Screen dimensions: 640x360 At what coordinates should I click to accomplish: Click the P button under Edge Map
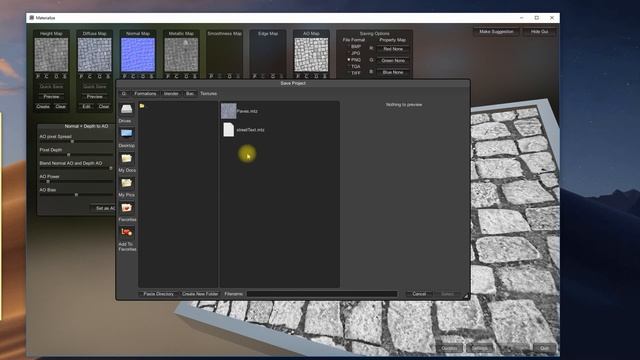pyautogui.click(x=254, y=76)
